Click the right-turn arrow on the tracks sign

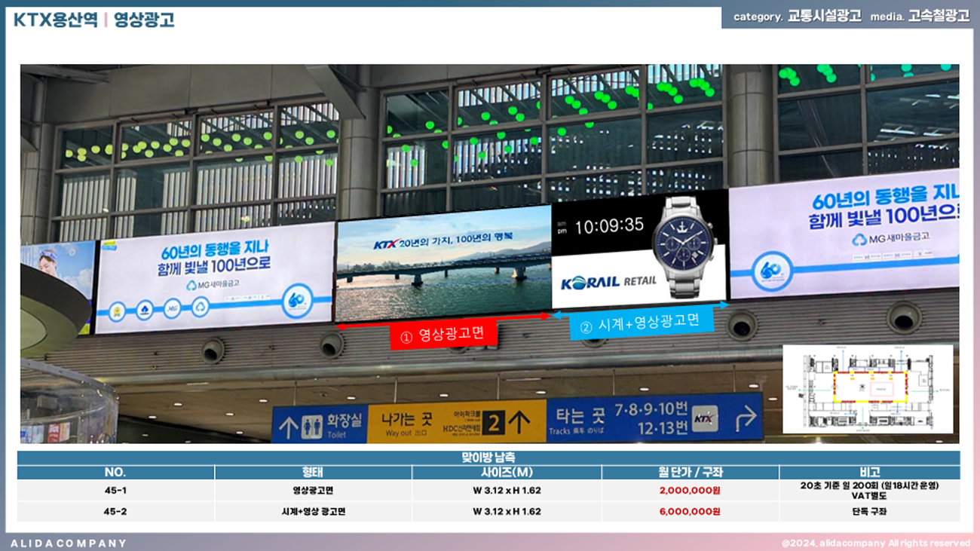[x=746, y=418]
